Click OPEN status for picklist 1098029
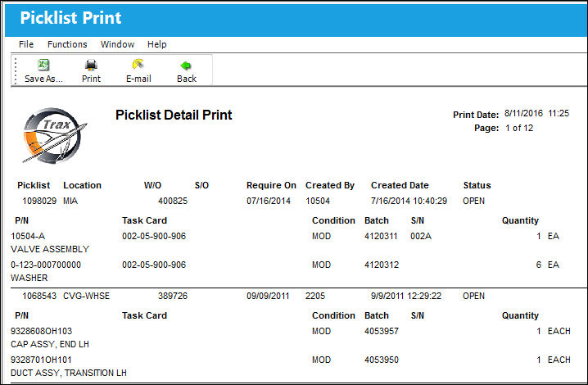Viewport: 588px width, 385px height. pyautogui.click(x=473, y=201)
